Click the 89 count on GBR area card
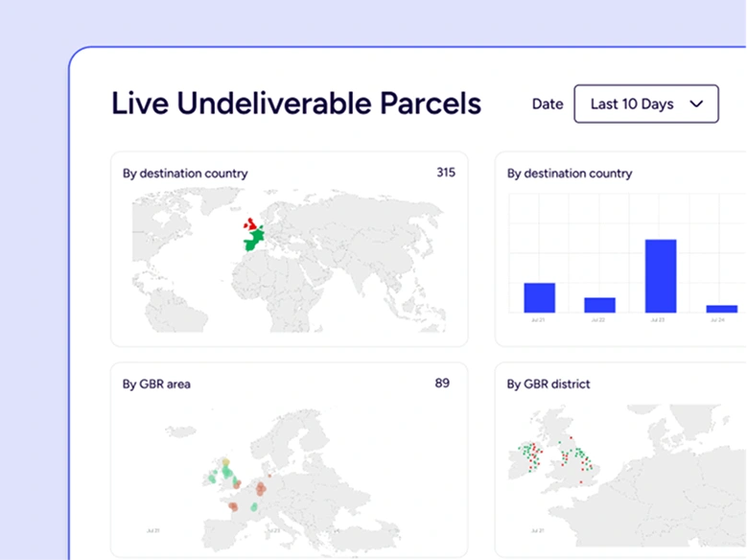 pyautogui.click(x=442, y=383)
